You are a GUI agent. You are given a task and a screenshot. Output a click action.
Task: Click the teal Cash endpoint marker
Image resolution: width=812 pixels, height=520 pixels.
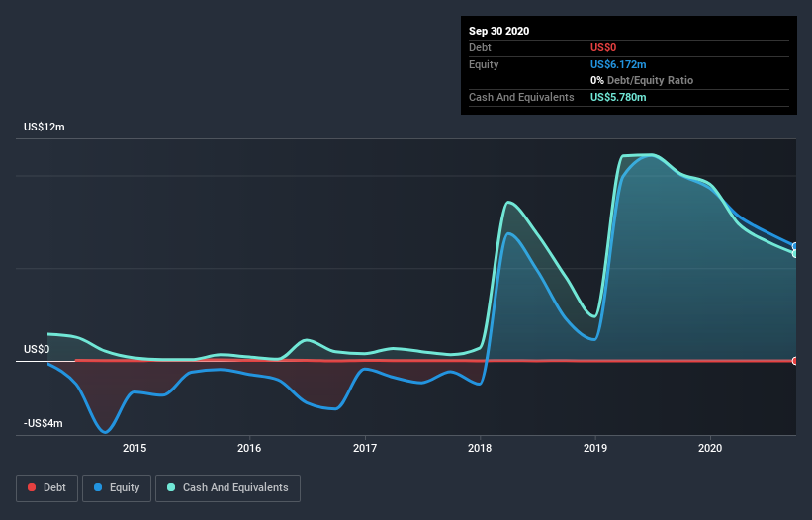tap(795, 253)
